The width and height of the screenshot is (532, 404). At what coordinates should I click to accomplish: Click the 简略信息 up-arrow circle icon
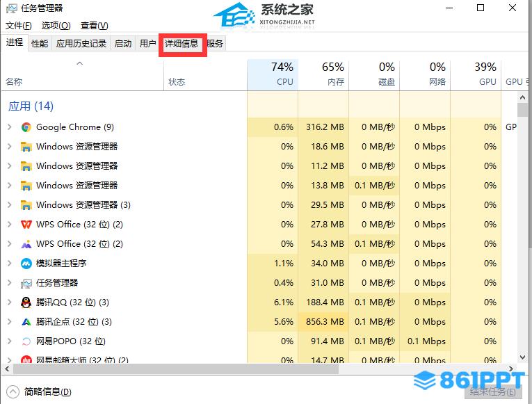13,391
